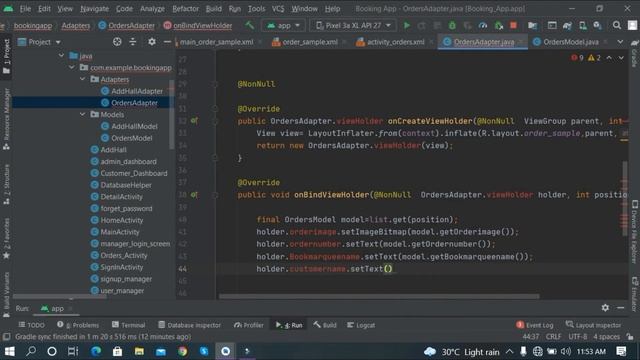The width and height of the screenshot is (640, 360).
Task: Open the Logcat tool window
Action: (361, 325)
